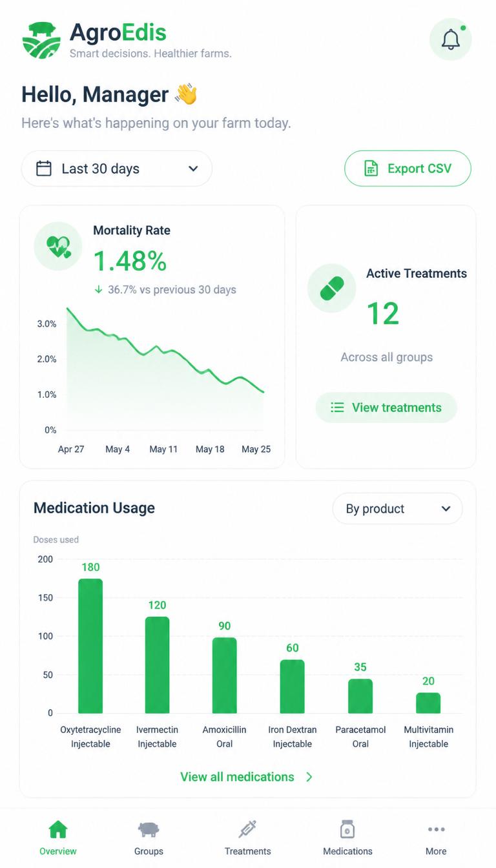Switch to the Medications tab label
Viewport: 496px width, 868px height.
(347, 851)
